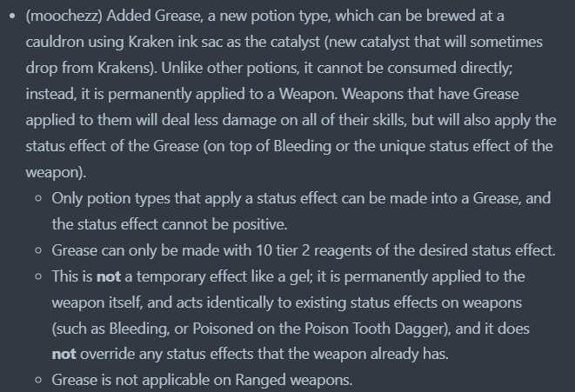575x392 pixels.
Task: Click the sub-bullet beside "Grease is not applicable"
Action: (38, 381)
